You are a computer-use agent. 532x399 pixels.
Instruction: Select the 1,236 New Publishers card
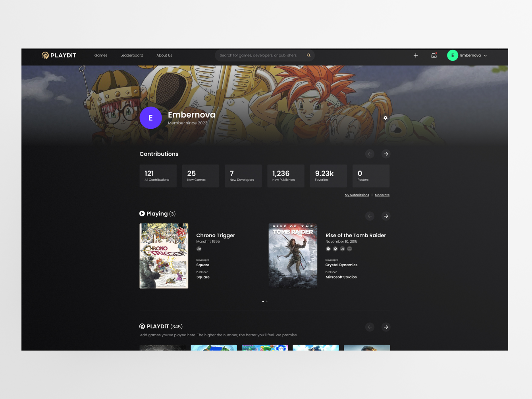click(x=286, y=176)
